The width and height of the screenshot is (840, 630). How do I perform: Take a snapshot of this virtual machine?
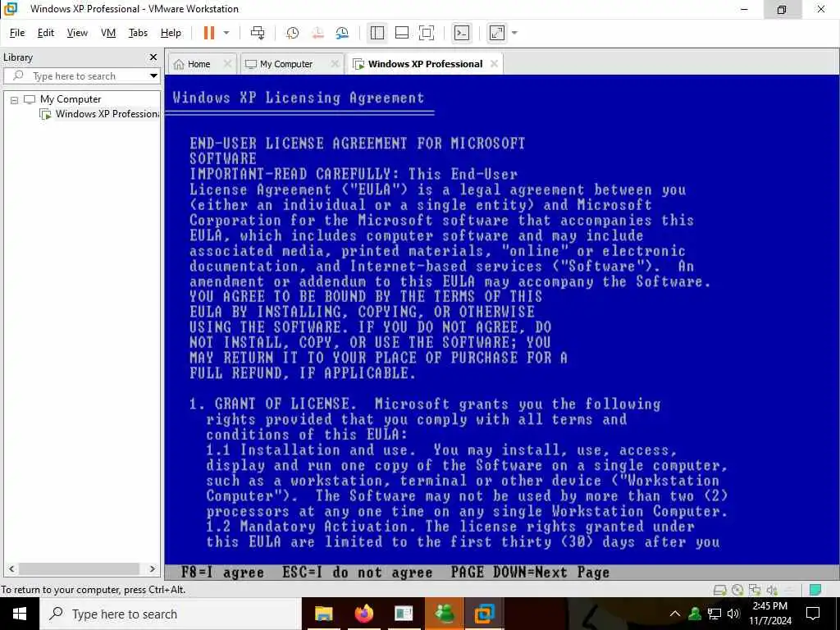[293, 33]
